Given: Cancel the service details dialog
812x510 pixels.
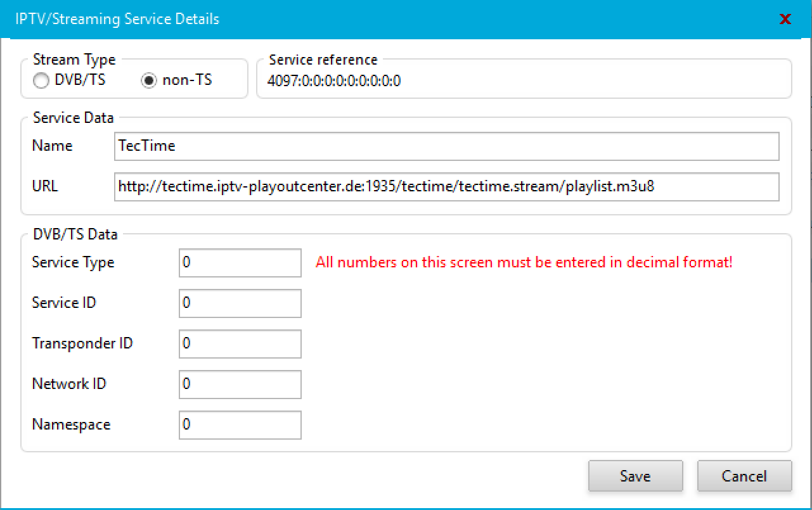Looking at the screenshot, I should [745, 476].
